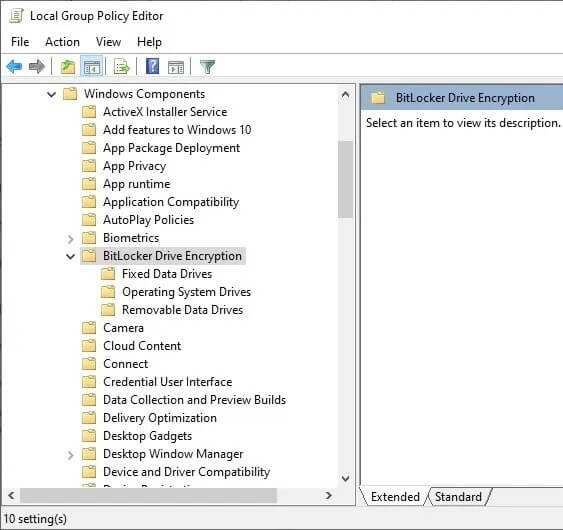
Task: Select the Connect tree item
Action: tap(126, 364)
